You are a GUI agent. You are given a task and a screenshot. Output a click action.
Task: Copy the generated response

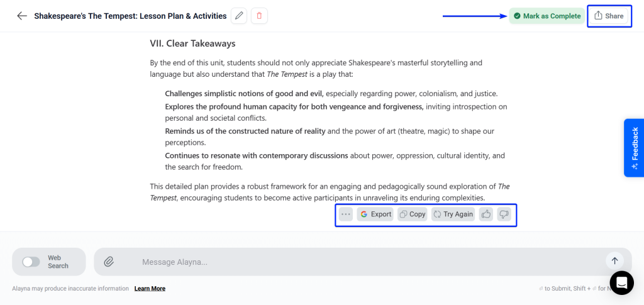pos(413,214)
